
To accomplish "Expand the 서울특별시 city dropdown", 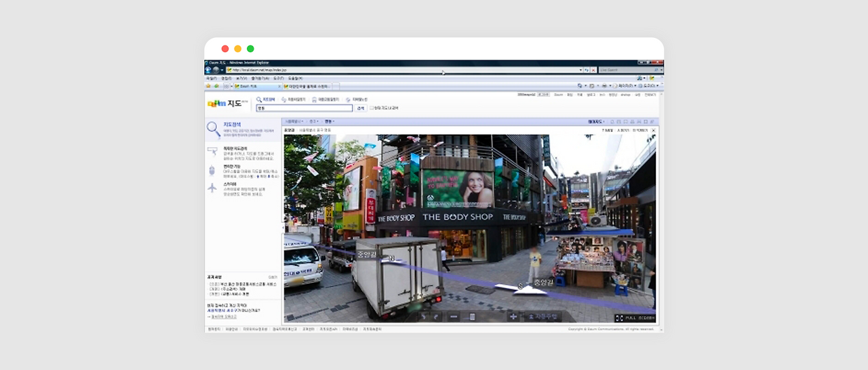I will 294,121.
